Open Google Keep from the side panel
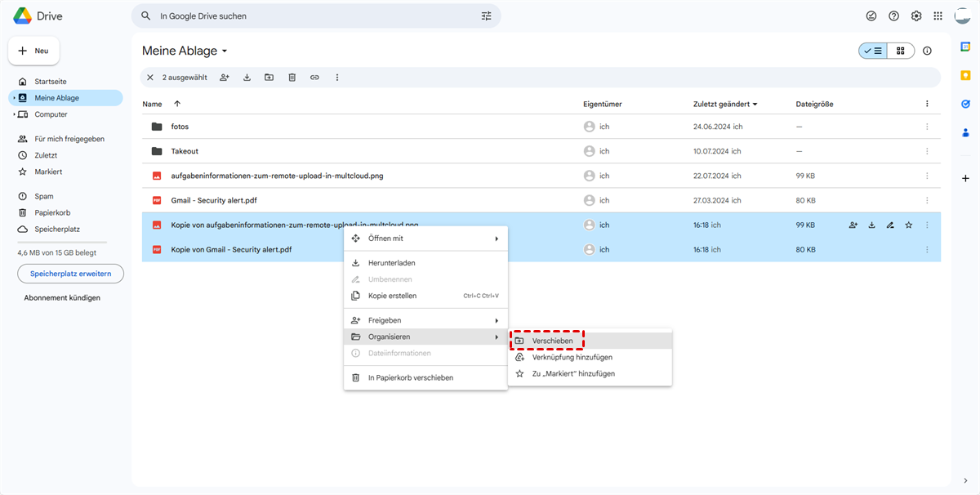 [965, 75]
